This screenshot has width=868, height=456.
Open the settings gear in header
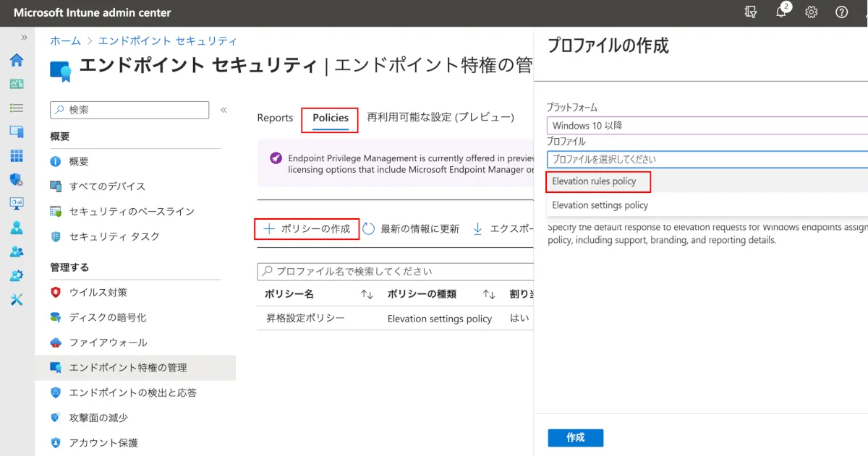(812, 12)
